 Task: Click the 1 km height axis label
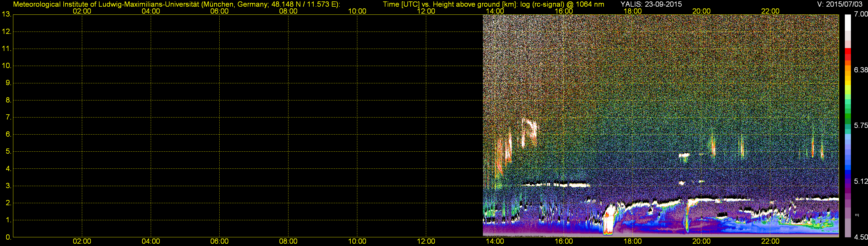(x=8, y=221)
